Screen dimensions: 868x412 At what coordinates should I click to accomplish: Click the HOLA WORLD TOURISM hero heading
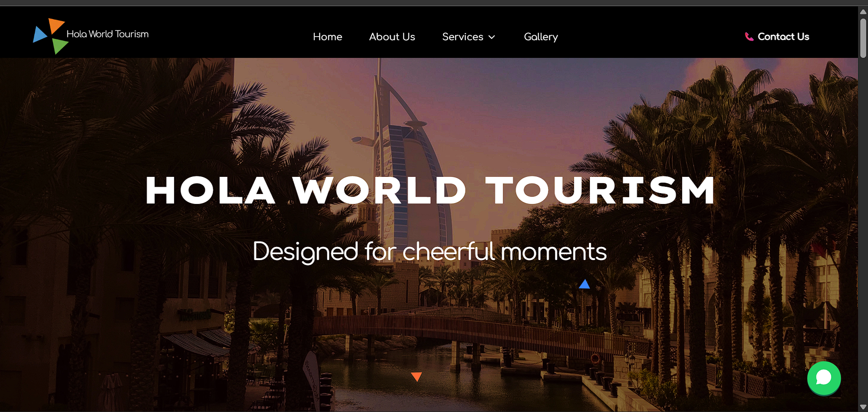tap(431, 190)
